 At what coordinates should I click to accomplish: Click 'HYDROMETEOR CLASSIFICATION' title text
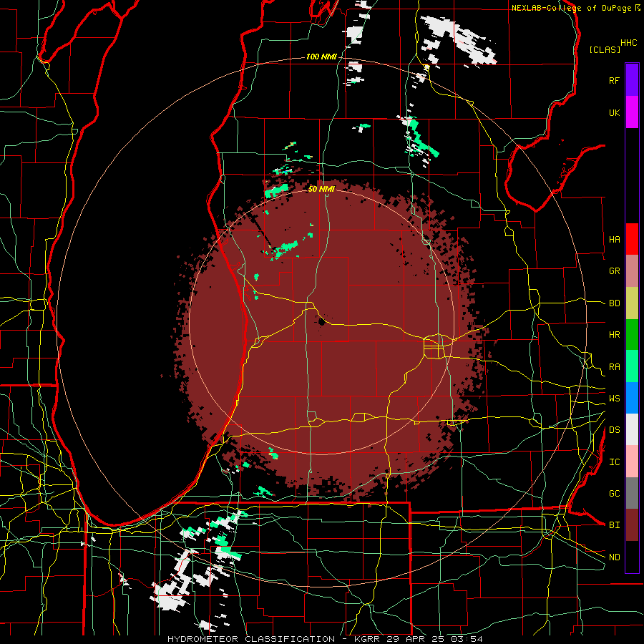(x=251, y=639)
